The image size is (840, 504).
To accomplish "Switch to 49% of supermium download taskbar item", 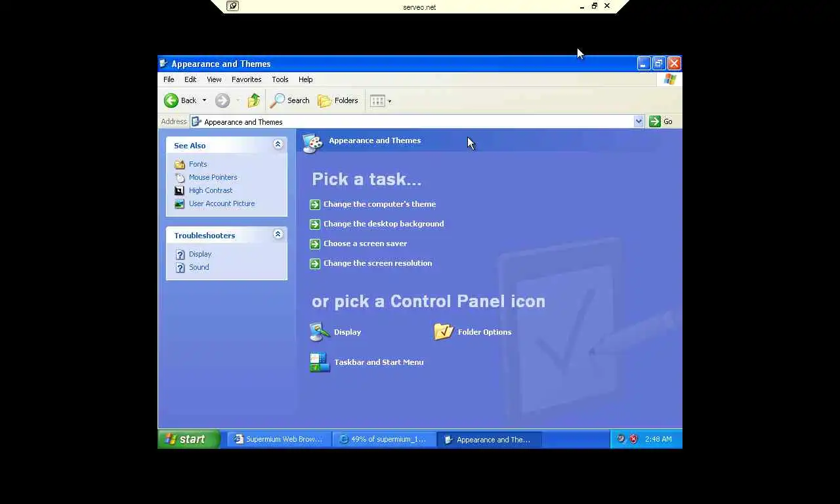I will 383,439.
